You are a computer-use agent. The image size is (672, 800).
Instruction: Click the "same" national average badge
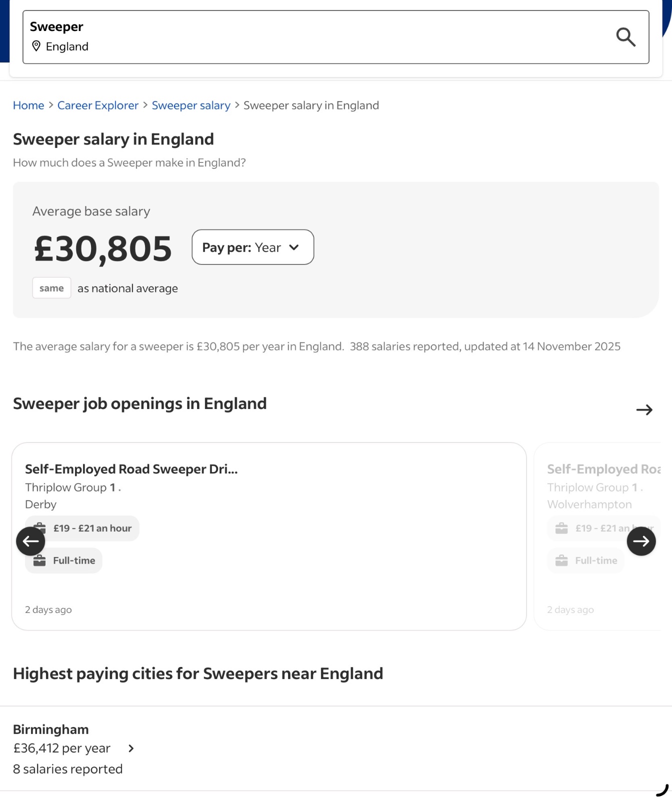(x=51, y=288)
